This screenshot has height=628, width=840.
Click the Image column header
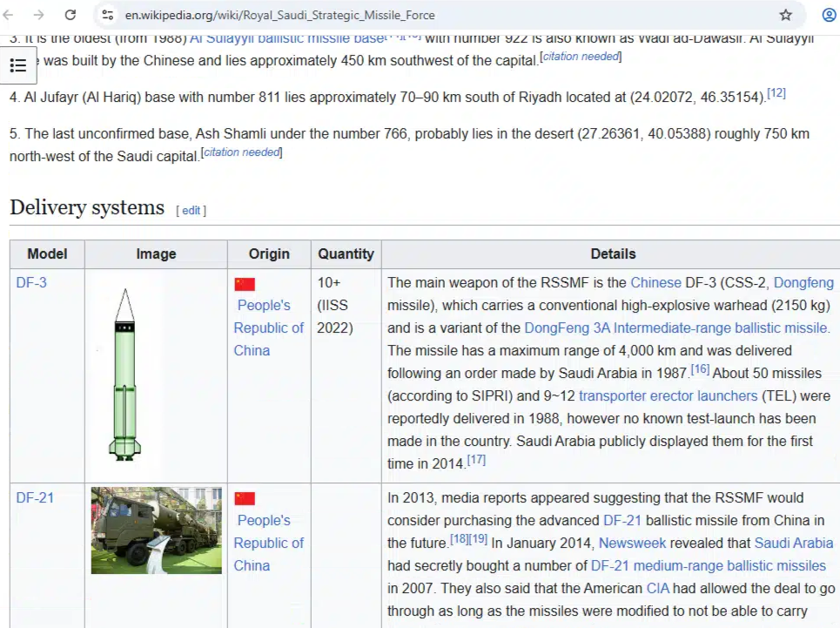point(156,254)
